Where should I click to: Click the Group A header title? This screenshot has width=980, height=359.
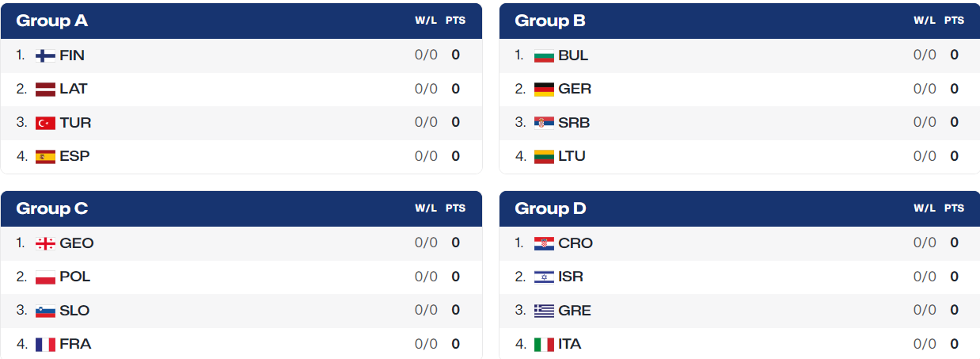click(52, 21)
